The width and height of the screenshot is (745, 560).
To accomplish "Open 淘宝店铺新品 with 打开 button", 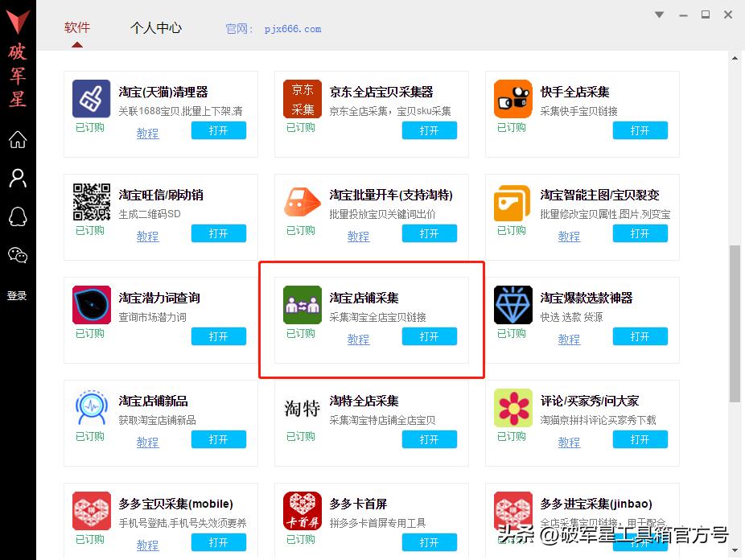I will coord(219,439).
